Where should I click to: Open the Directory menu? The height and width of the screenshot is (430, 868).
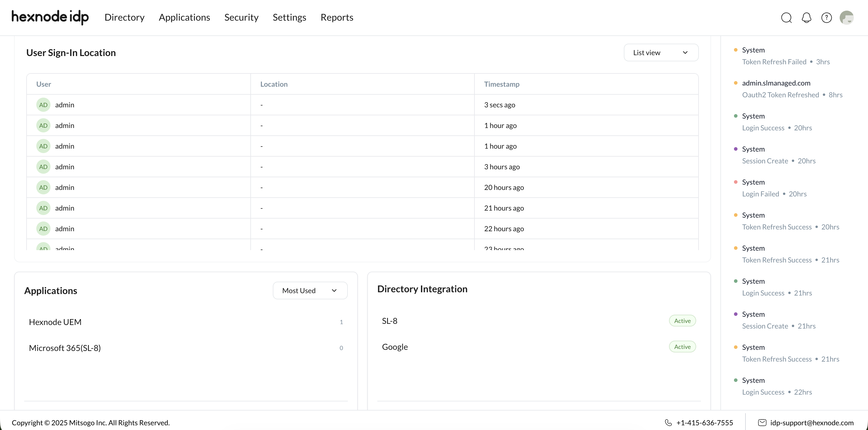coord(124,17)
